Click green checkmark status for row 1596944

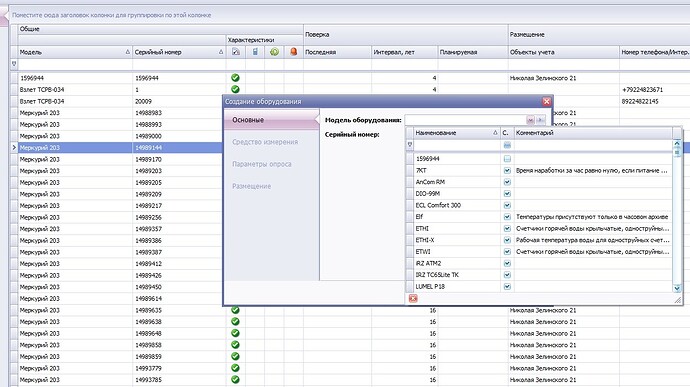point(235,78)
